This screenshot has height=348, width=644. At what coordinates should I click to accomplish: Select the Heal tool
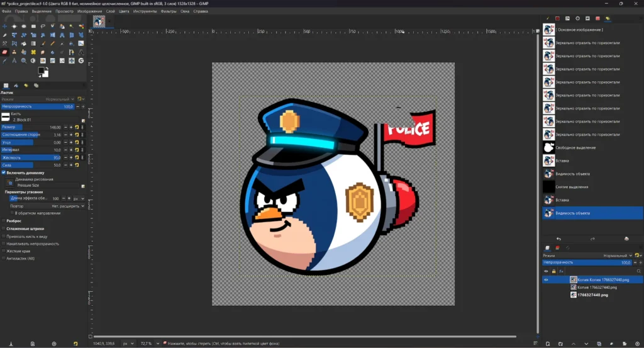pos(34,52)
